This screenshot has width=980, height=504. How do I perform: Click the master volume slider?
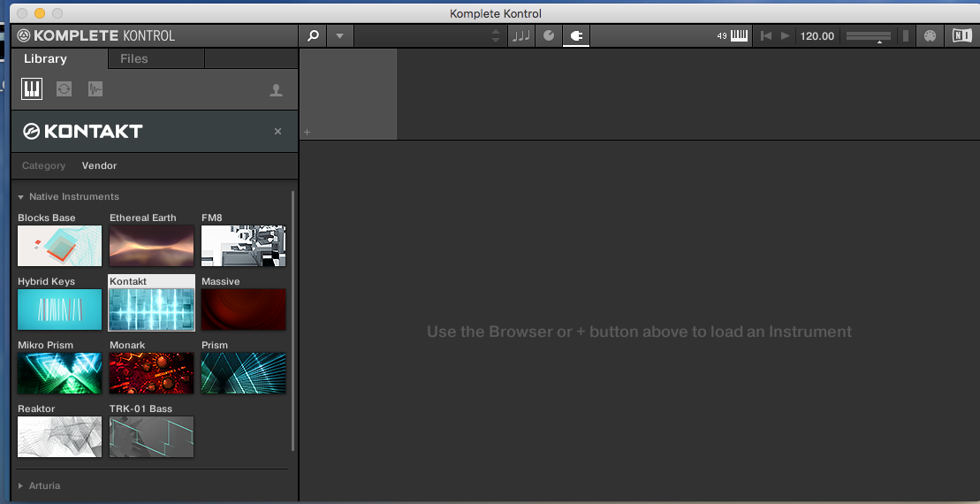point(868,36)
